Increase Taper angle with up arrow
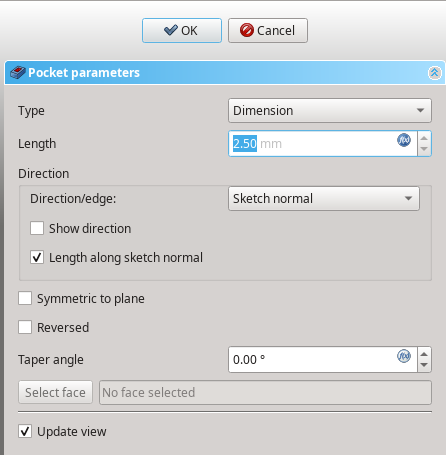 (424, 354)
